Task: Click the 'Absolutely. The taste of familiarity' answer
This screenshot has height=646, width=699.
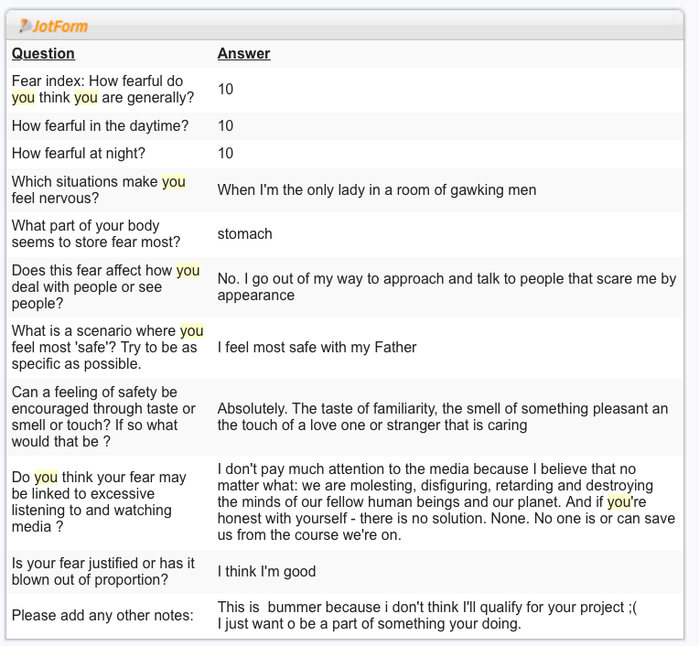Action: click(x=443, y=417)
